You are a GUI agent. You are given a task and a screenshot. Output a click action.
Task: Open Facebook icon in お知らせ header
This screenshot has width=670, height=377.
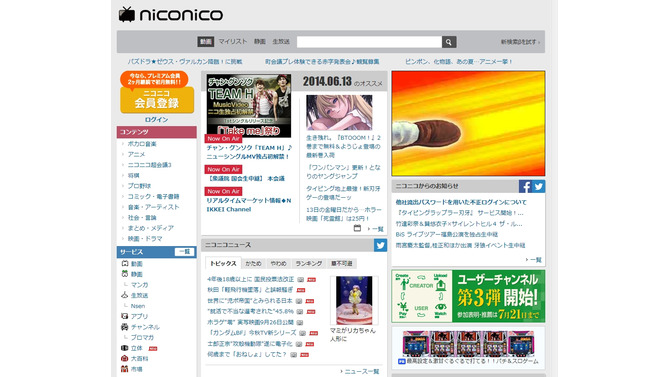pyautogui.click(x=525, y=186)
